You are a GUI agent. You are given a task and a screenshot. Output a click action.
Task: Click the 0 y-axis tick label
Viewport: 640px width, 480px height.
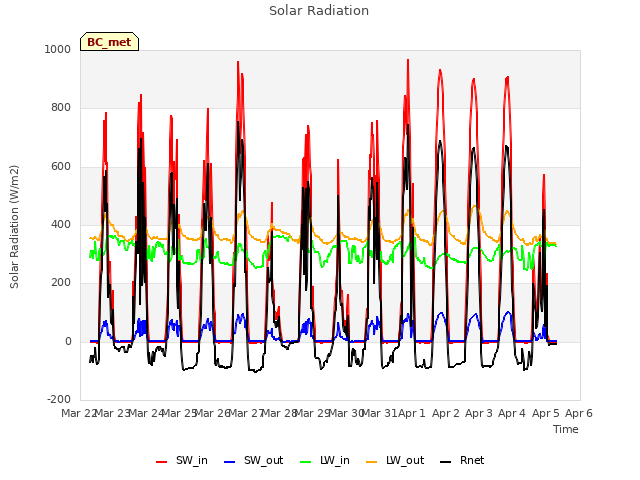68,342
